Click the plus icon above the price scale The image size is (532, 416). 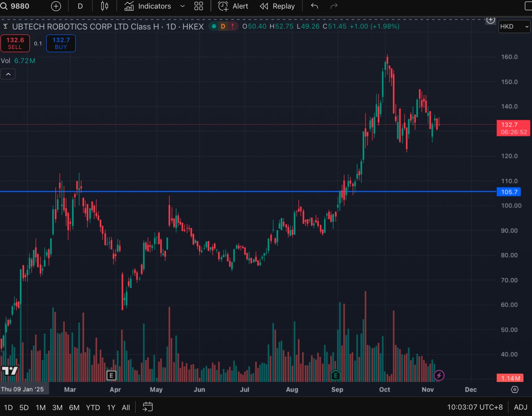click(491, 20)
